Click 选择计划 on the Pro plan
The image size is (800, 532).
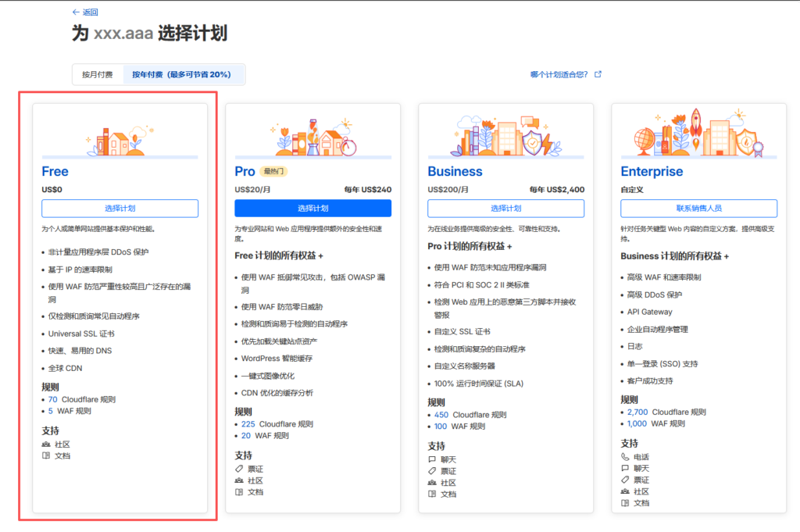[312, 208]
